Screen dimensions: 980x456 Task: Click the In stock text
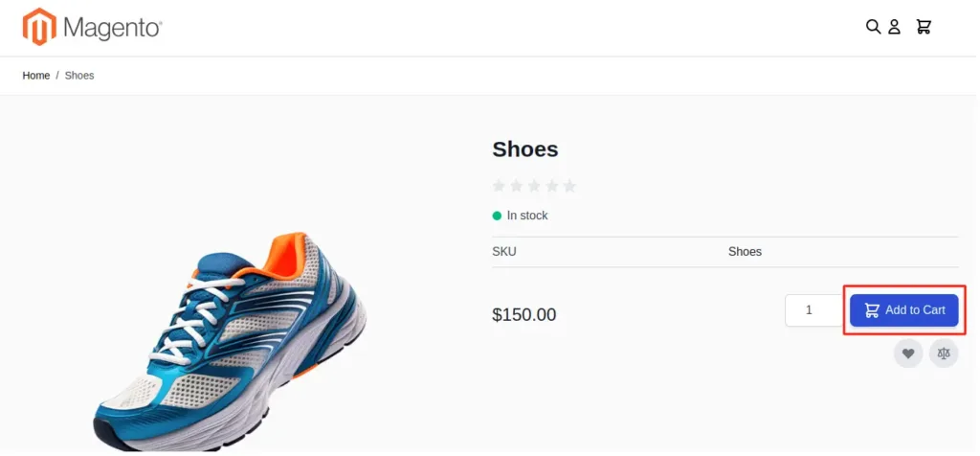(527, 216)
